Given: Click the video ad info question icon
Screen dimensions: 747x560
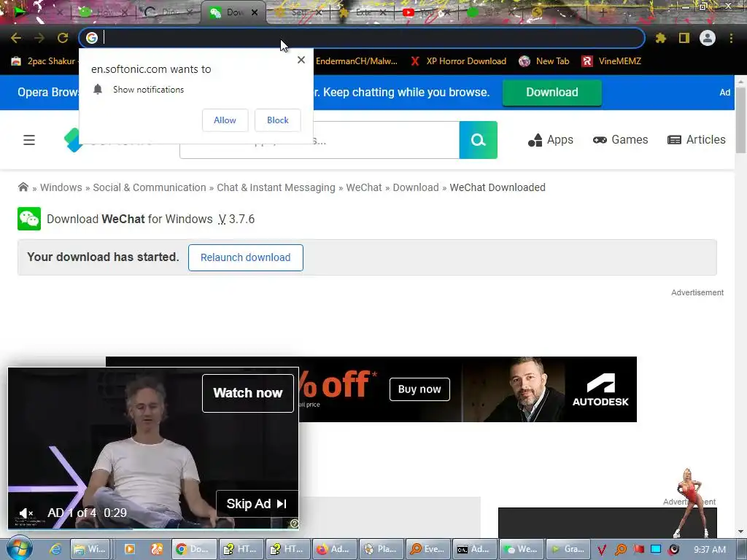Looking at the screenshot, I should pyautogui.click(x=294, y=524).
